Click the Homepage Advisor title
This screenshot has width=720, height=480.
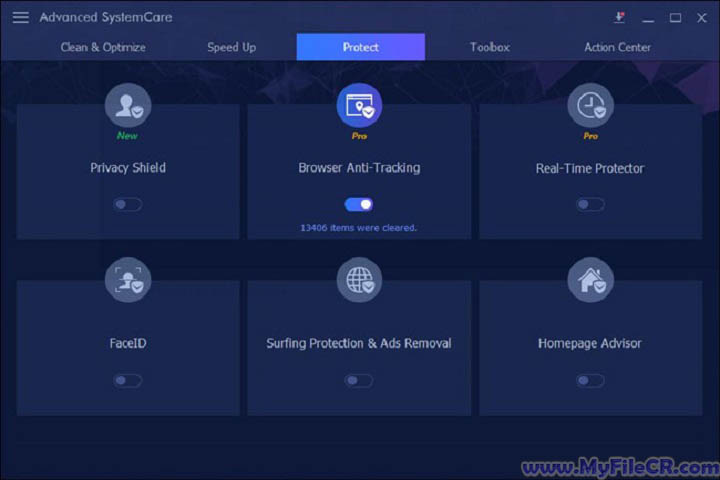pyautogui.click(x=590, y=344)
